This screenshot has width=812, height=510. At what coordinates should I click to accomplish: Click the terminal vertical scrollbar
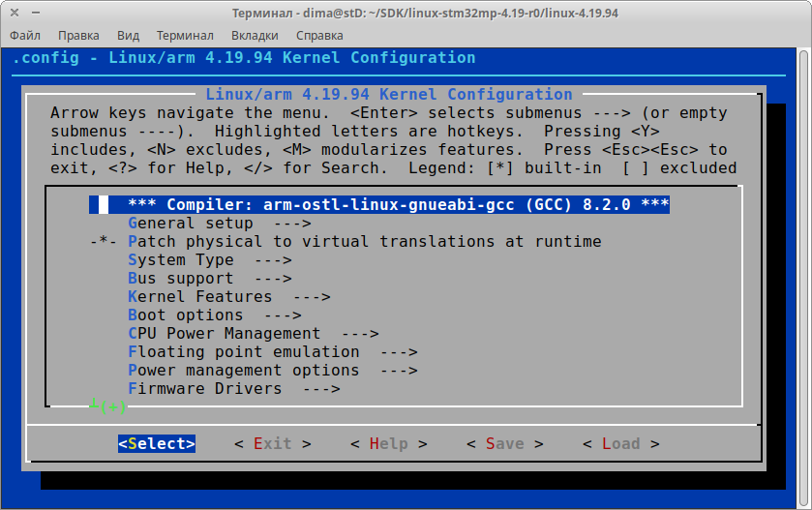point(803,279)
